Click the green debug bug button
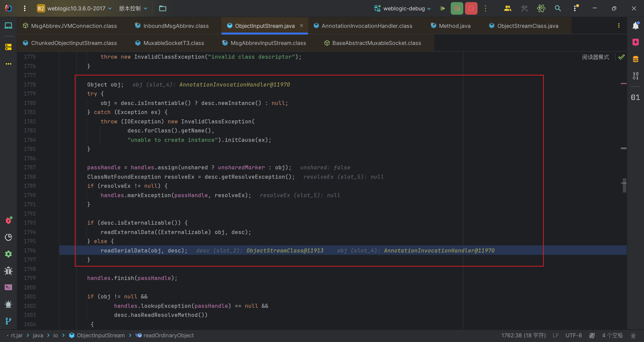This screenshot has width=644, height=342. (x=457, y=8)
